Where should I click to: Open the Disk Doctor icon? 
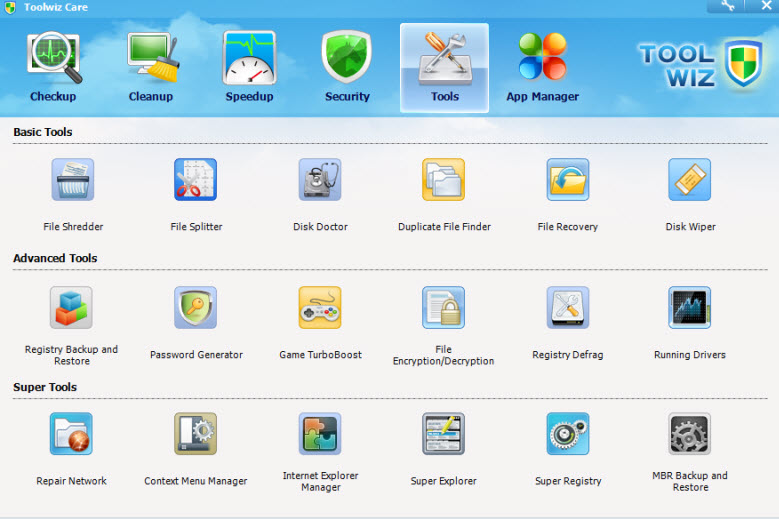click(x=320, y=179)
